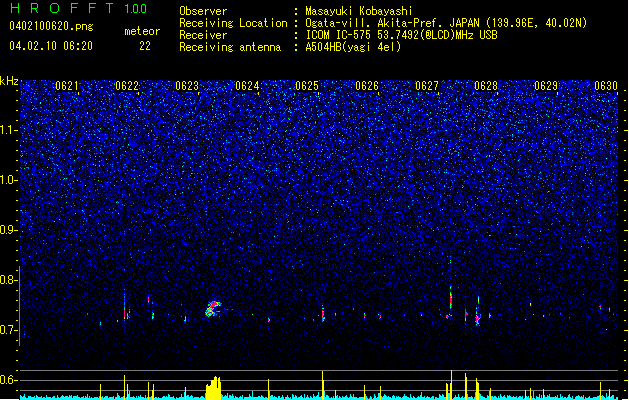Click the 0621 time marker
Image resolution: width=629 pixels, height=400 pixels.
67,86
